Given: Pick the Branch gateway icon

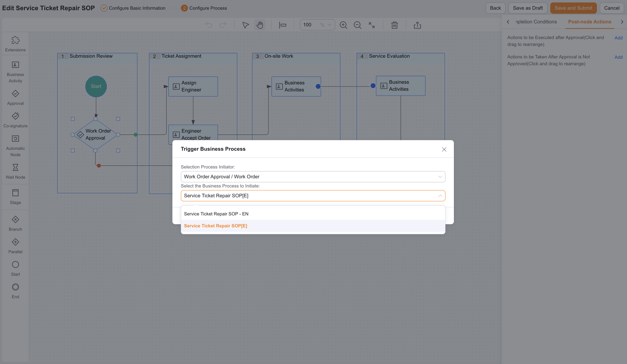Looking at the screenshot, I should [x=15, y=220].
